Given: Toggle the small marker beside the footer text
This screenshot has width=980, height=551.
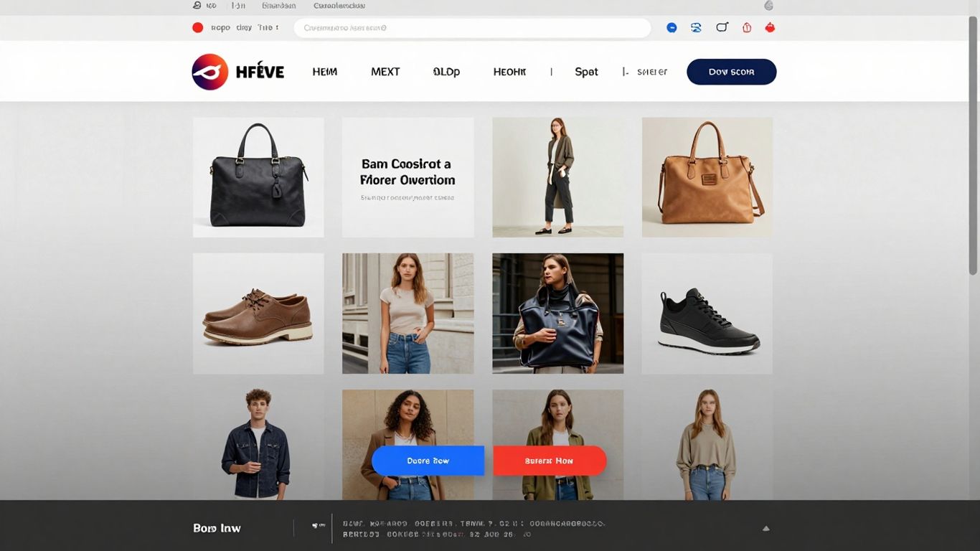Looking at the screenshot, I should point(318,524).
